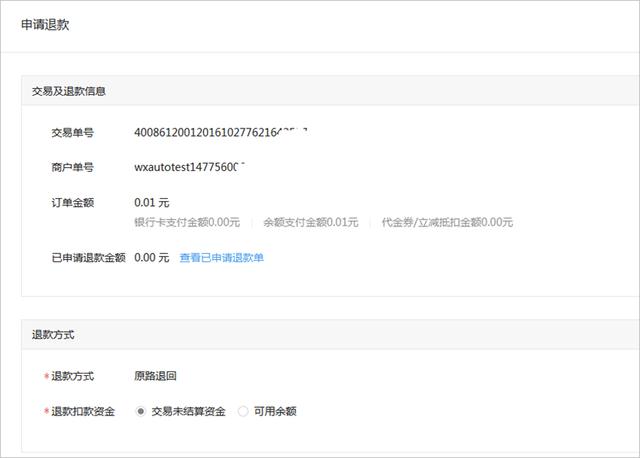Viewport: 640px width, 458px height.
Task: Click the 退款扣款资金 field label
Action: pyautogui.click(x=82, y=411)
